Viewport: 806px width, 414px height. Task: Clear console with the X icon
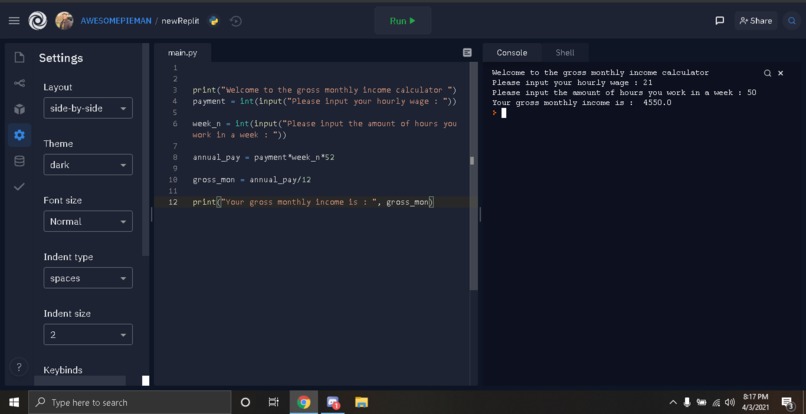coord(780,73)
